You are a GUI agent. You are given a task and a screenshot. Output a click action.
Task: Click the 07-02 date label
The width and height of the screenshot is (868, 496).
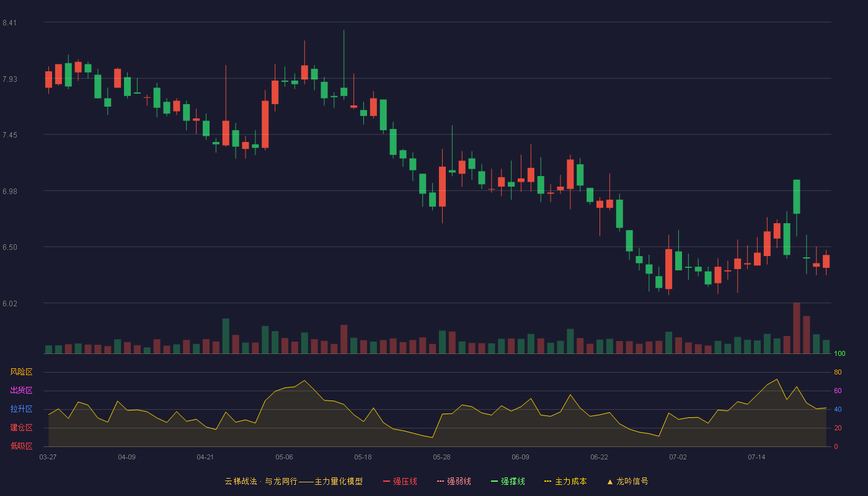tap(678, 457)
